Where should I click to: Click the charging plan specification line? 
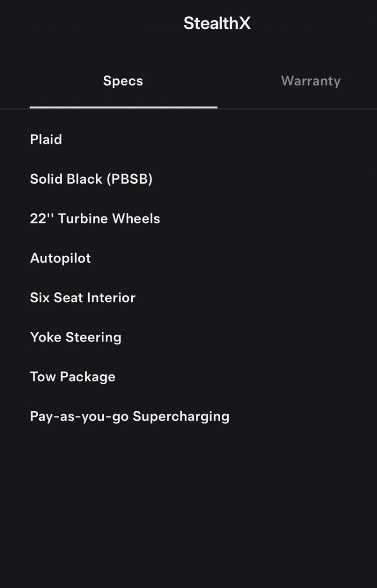130,416
